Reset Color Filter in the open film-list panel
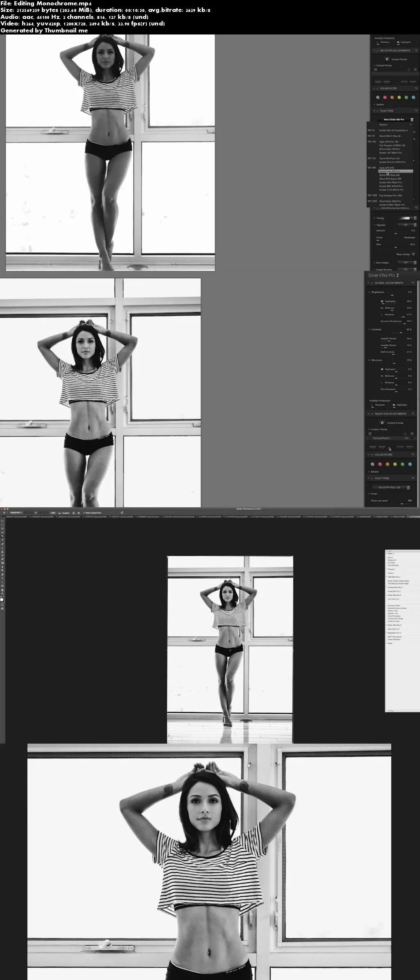The image size is (420, 980). point(416,88)
